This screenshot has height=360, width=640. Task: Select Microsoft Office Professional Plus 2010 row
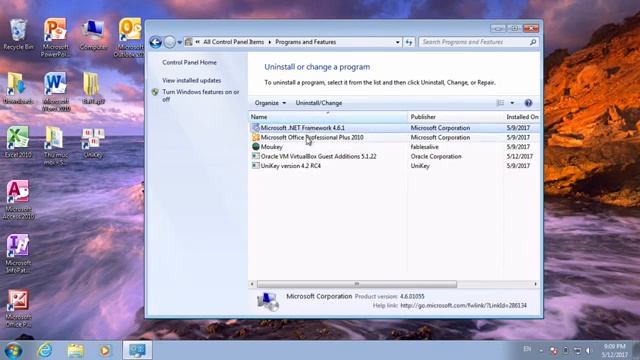394,138
